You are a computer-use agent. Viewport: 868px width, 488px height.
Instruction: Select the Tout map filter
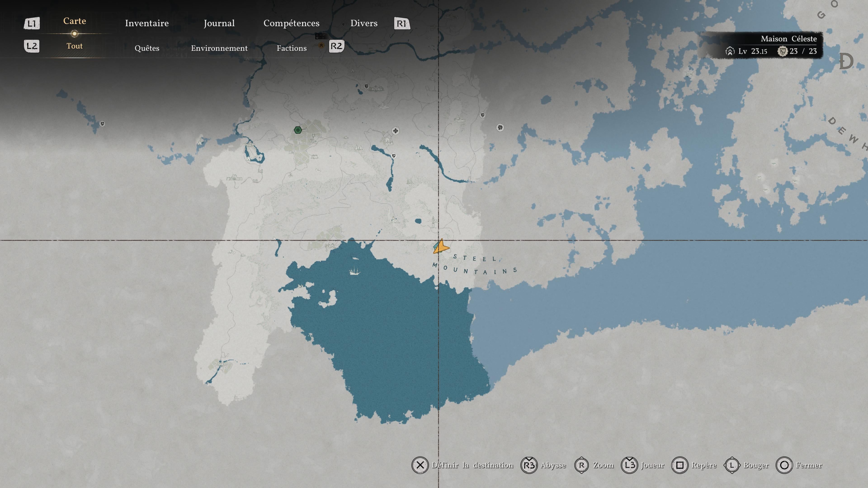[74, 46]
